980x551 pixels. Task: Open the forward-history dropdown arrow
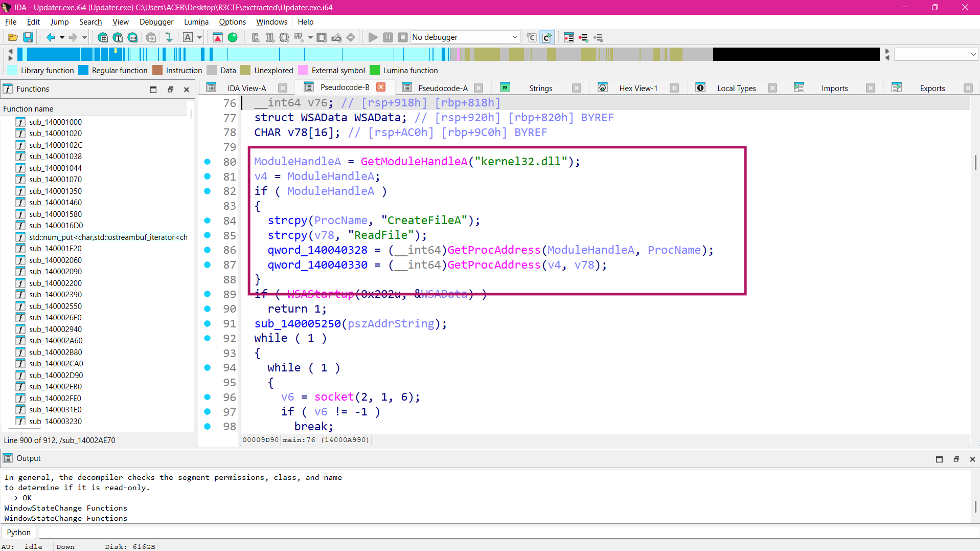click(x=84, y=37)
